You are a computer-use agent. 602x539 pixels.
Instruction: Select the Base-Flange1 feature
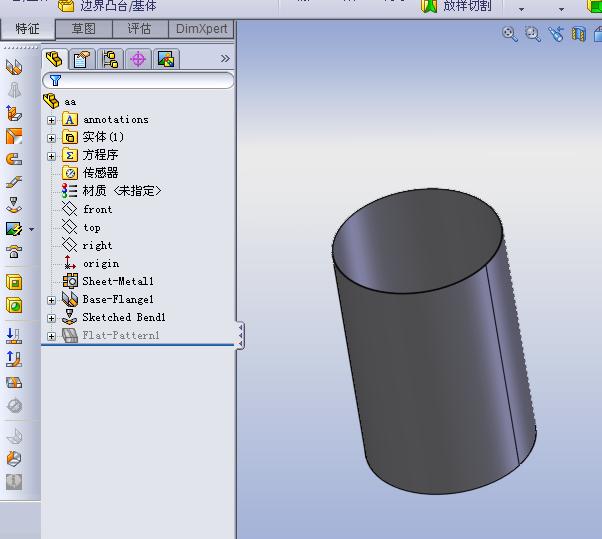tap(108, 299)
